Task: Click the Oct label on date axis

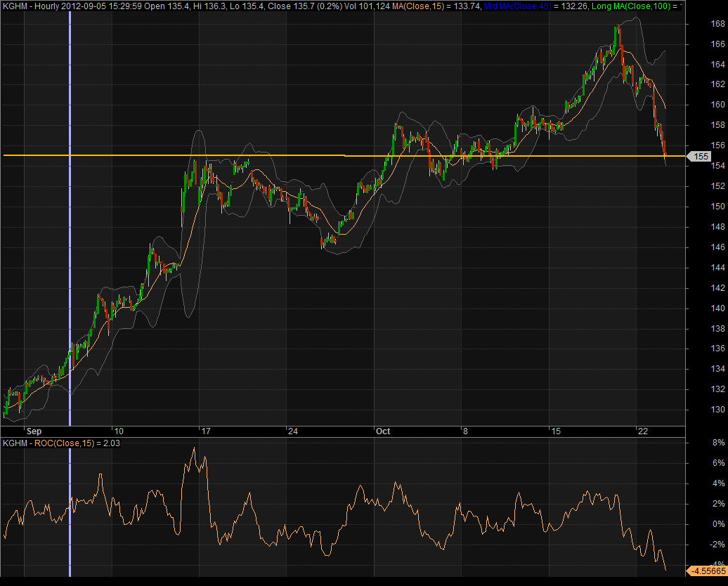Action: coord(383,431)
